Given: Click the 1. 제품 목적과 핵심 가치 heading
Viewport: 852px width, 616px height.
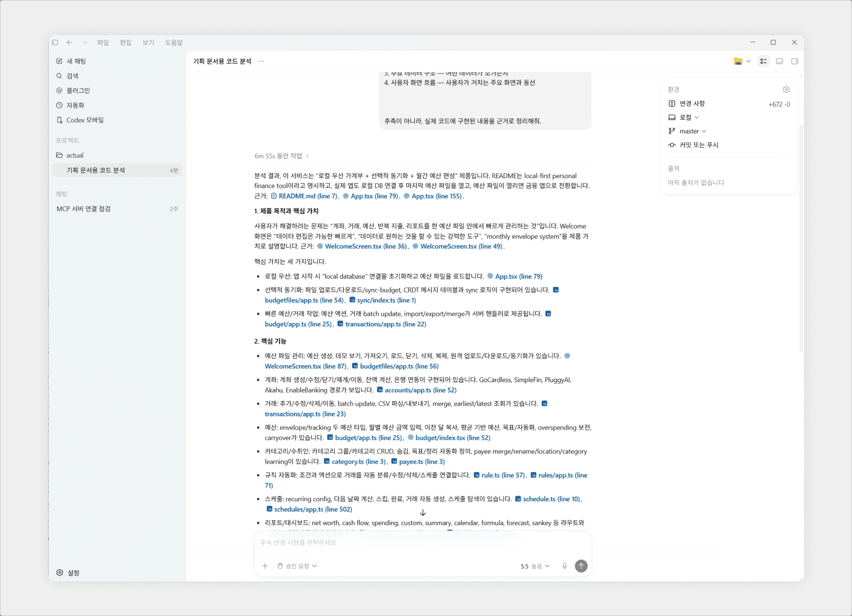Looking at the screenshot, I should (286, 211).
